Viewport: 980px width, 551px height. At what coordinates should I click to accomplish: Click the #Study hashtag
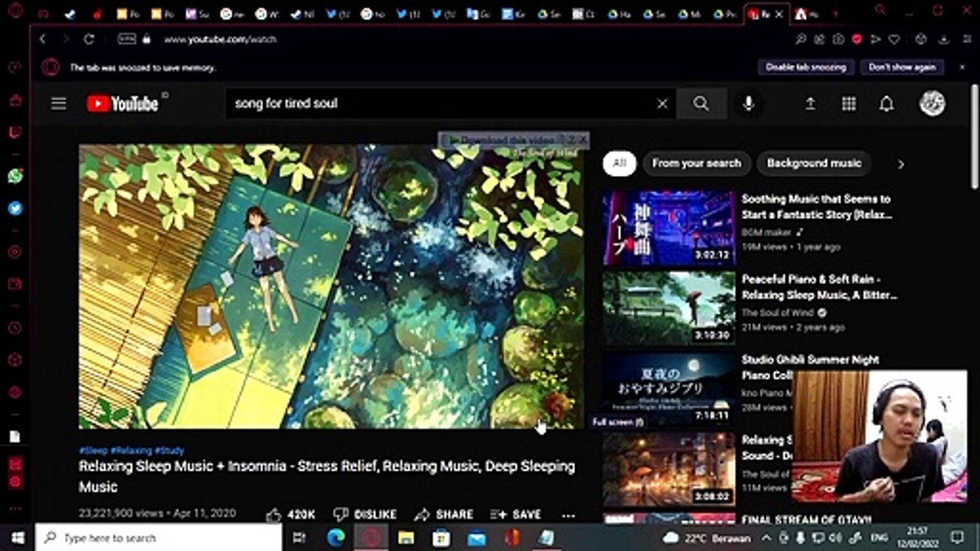tap(169, 451)
